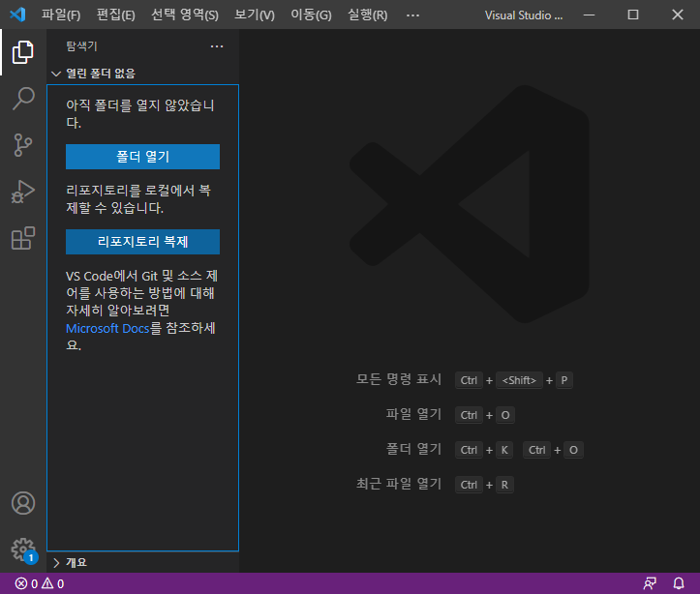Follow the Microsoft Docs link
700x594 pixels.
tap(107, 328)
